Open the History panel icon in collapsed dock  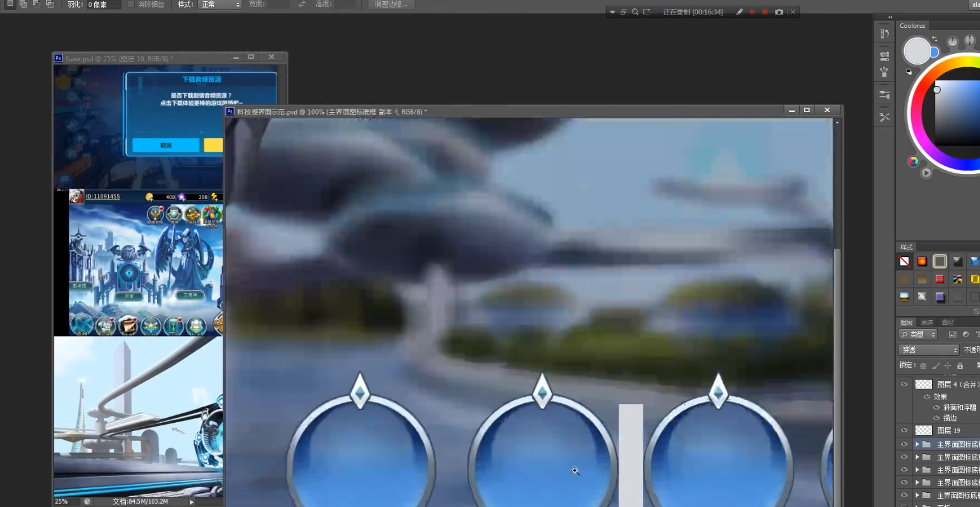point(884,34)
